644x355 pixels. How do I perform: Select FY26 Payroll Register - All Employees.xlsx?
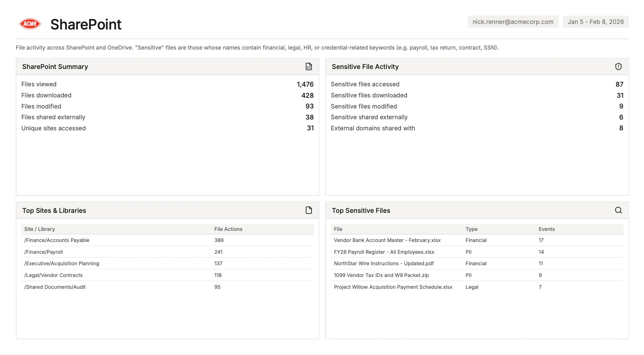tap(384, 252)
